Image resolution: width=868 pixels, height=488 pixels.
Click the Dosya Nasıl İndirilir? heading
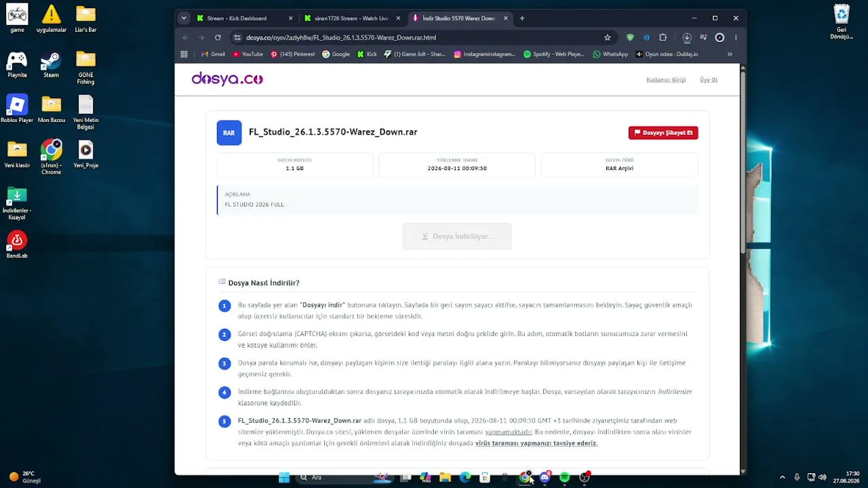264,283
